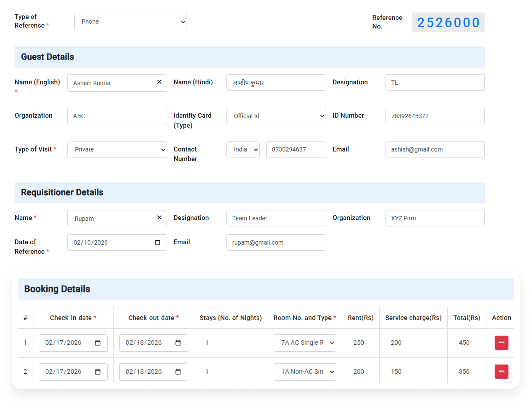Remove the first booking row
Viewport: 532px width, 406px height.
click(501, 343)
